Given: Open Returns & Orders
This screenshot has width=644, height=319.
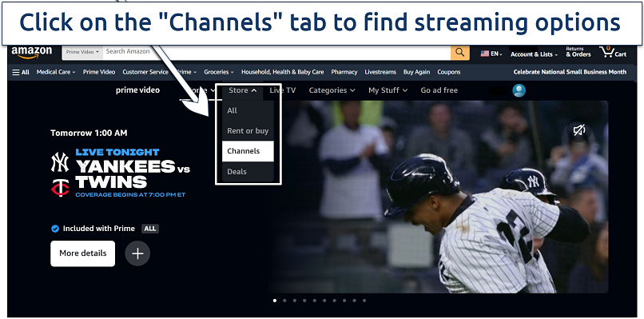Looking at the screenshot, I should pyautogui.click(x=578, y=52).
